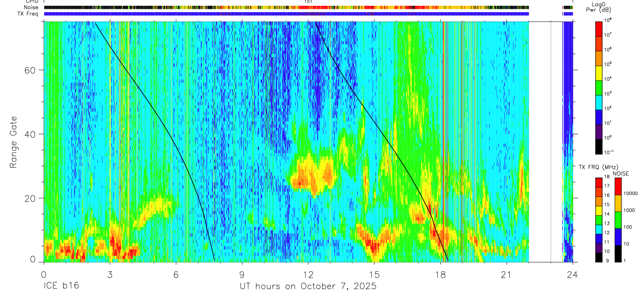Viewport: 644px width, 297px height.
Task: Select the blue swatch of the NOISE colorbar
Action: tap(618, 236)
